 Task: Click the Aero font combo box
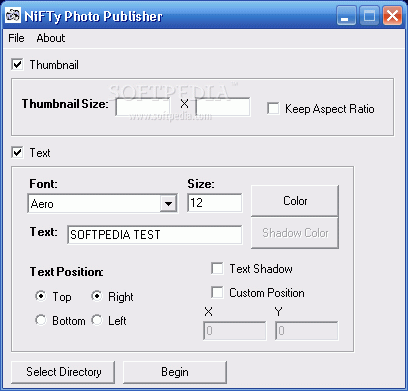point(103,203)
